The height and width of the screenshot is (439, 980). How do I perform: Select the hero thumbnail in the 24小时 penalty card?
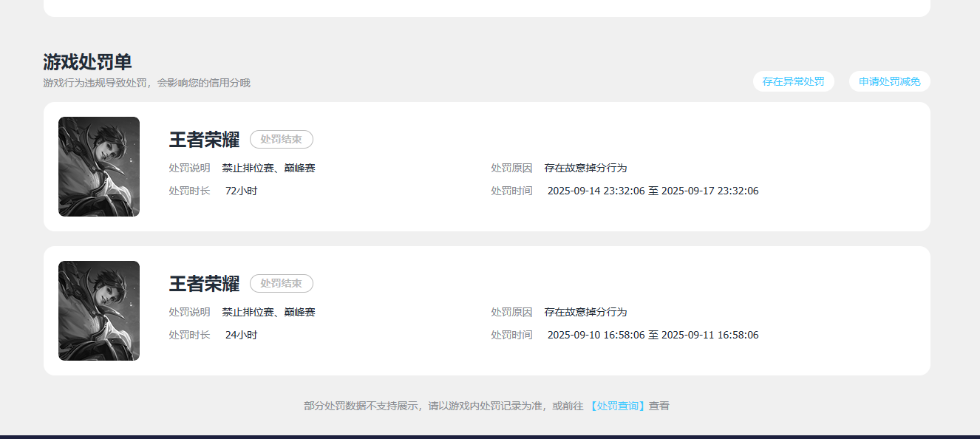[99, 311]
